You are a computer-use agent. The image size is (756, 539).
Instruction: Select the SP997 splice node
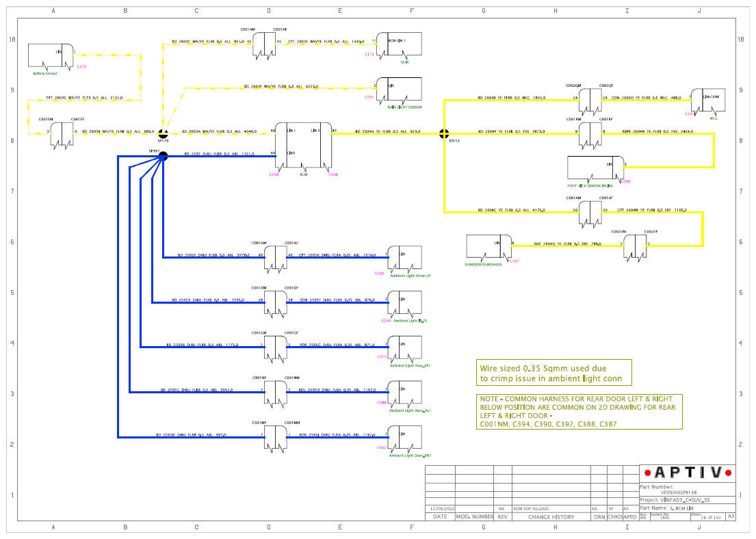tap(163, 156)
